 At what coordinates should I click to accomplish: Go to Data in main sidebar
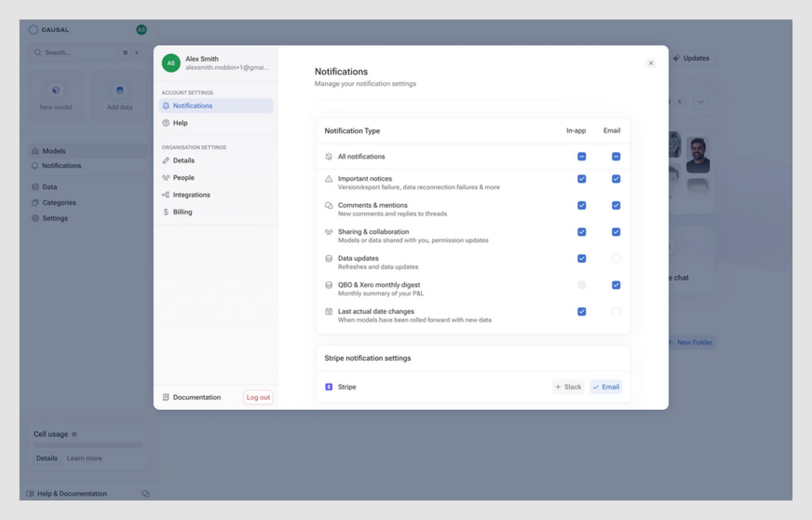[x=88, y=187]
